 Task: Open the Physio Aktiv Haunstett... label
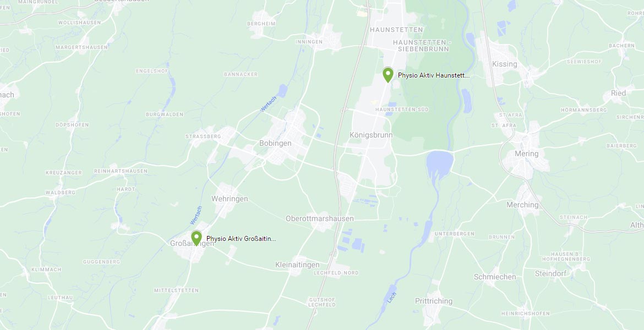coord(433,75)
